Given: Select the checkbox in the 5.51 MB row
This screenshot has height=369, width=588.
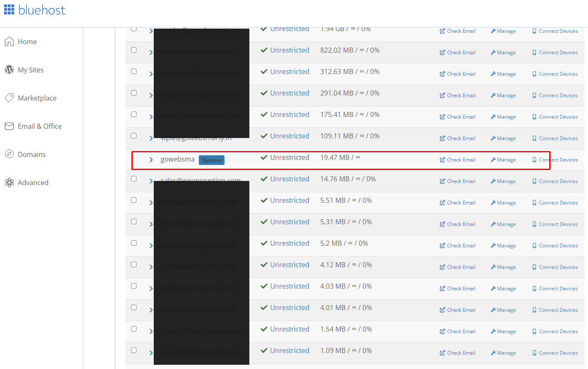Looking at the screenshot, I should point(134,200).
